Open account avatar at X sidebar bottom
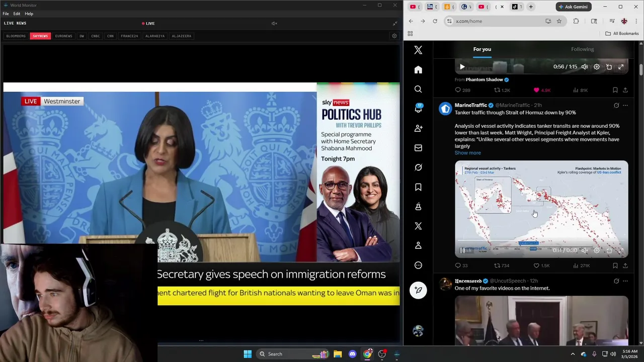The image size is (644, 362). tap(418, 330)
